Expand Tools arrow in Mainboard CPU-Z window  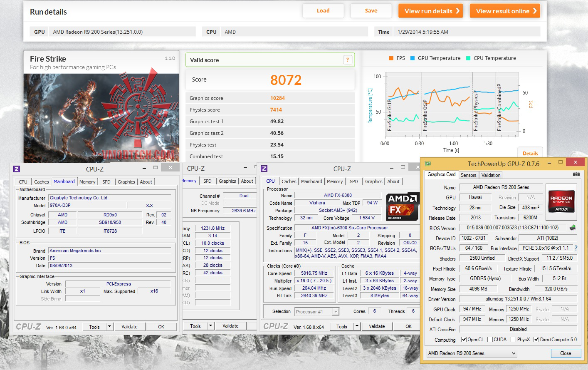pos(110,327)
